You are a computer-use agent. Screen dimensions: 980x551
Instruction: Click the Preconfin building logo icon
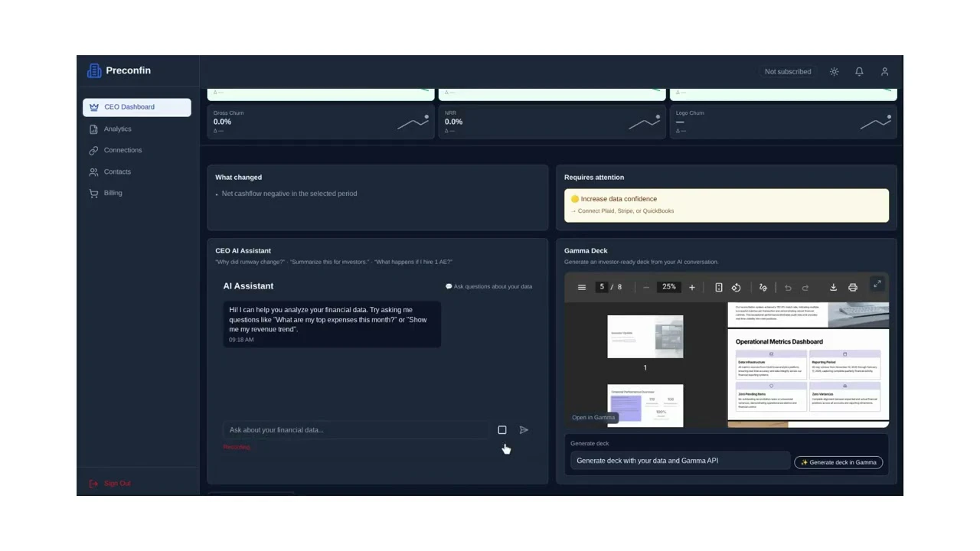pyautogui.click(x=94, y=70)
